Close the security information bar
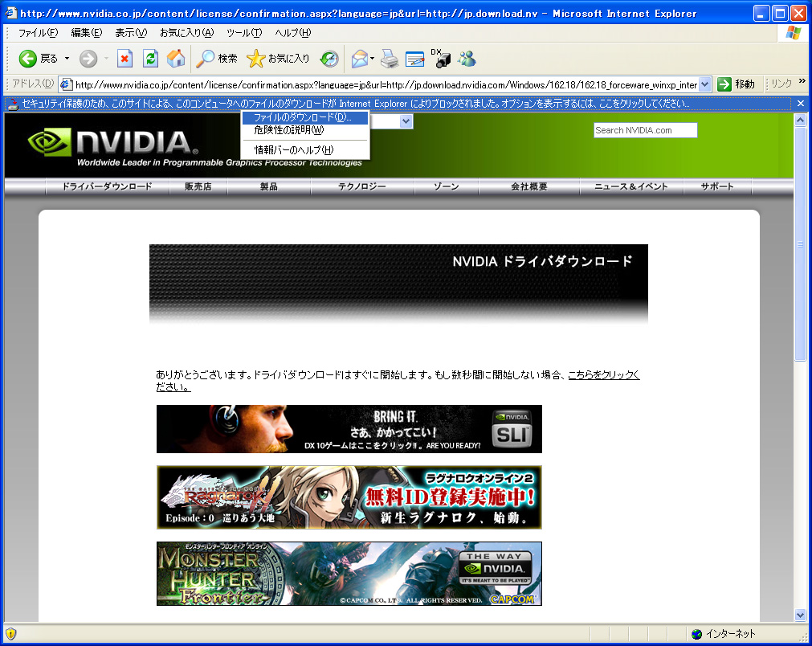The height and width of the screenshot is (646, 812). 801,104
